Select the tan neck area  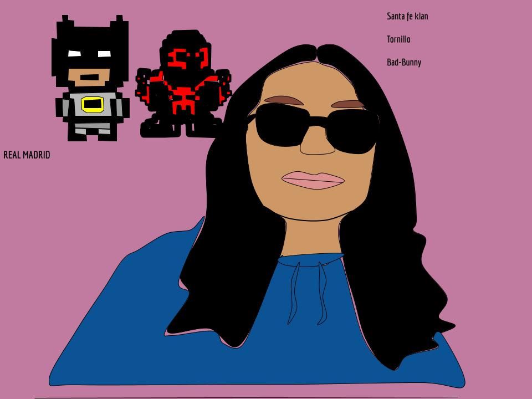click(x=311, y=238)
